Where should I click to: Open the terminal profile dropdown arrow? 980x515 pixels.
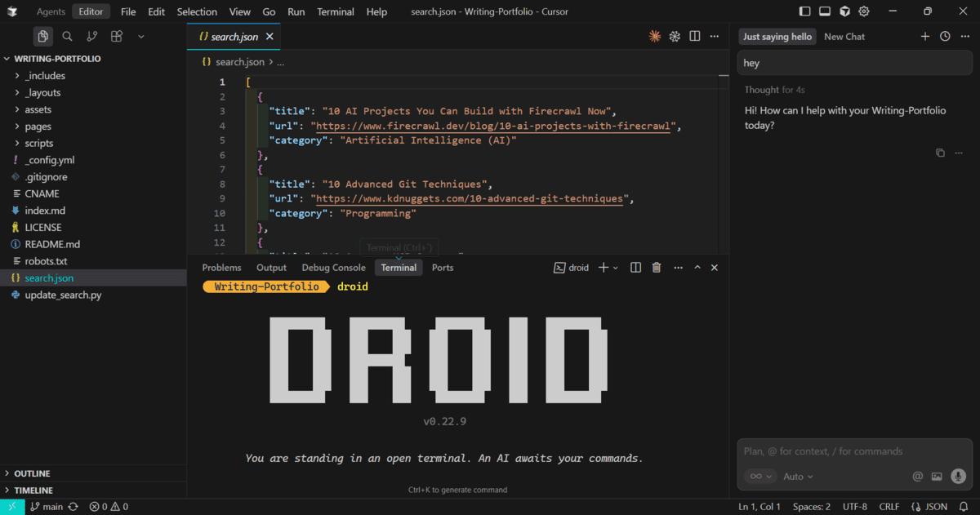pos(615,267)
